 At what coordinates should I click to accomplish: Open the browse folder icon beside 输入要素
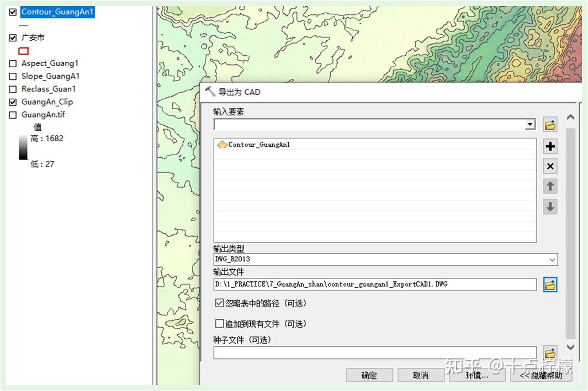pyautogui.click(x=550, y=124)
